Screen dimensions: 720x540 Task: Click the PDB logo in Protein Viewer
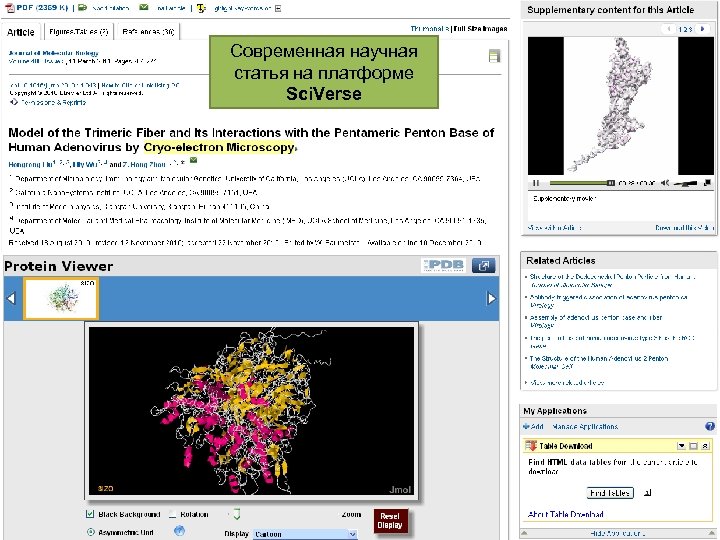(443, 265)
